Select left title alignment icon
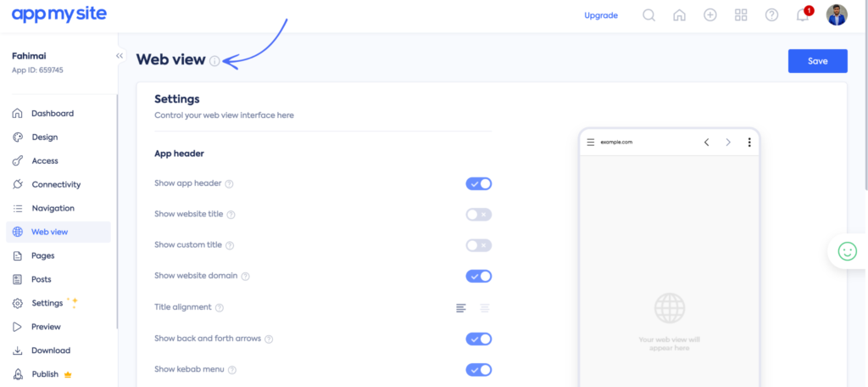This screenshot has height=387, width=868. pos(461,308)
